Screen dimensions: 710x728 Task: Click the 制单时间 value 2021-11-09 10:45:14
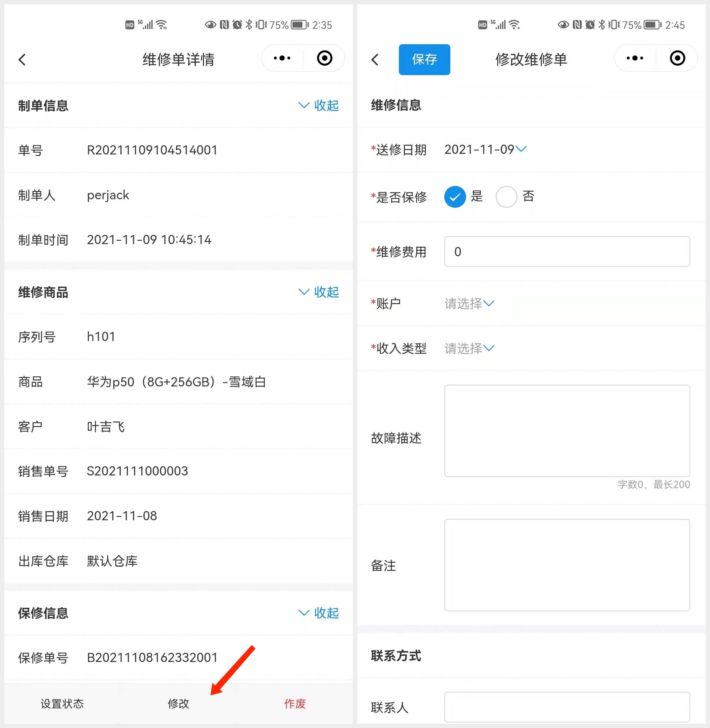pos(149,240)
